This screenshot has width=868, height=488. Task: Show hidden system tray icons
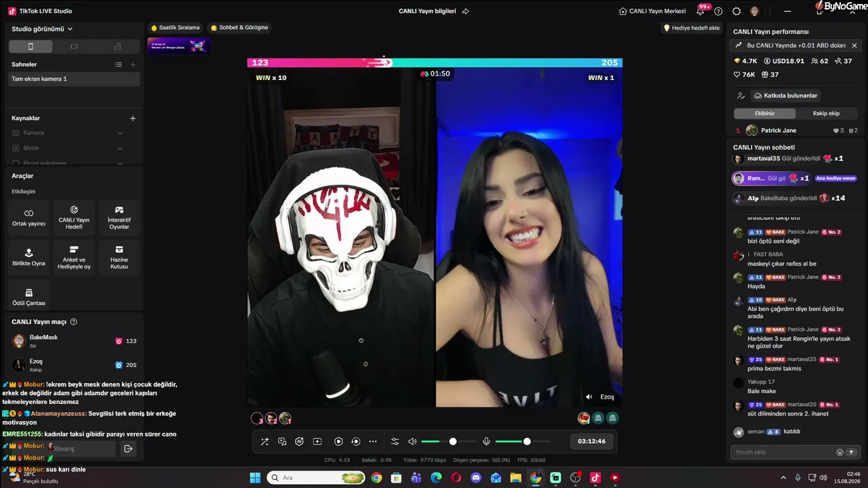pos(783,478)
